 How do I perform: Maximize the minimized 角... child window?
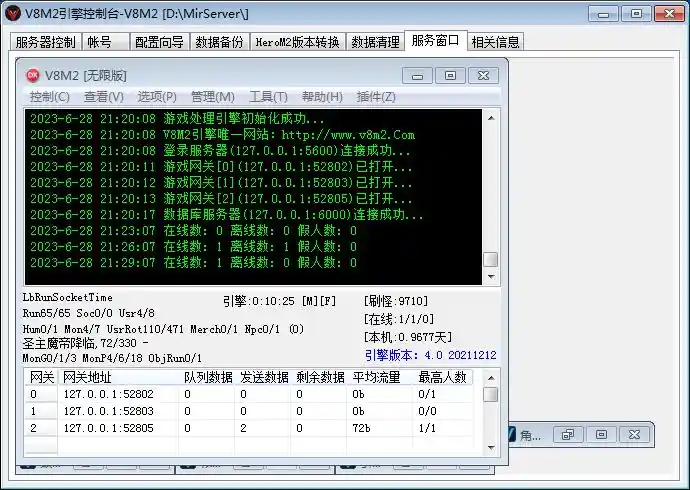[601, 435]
